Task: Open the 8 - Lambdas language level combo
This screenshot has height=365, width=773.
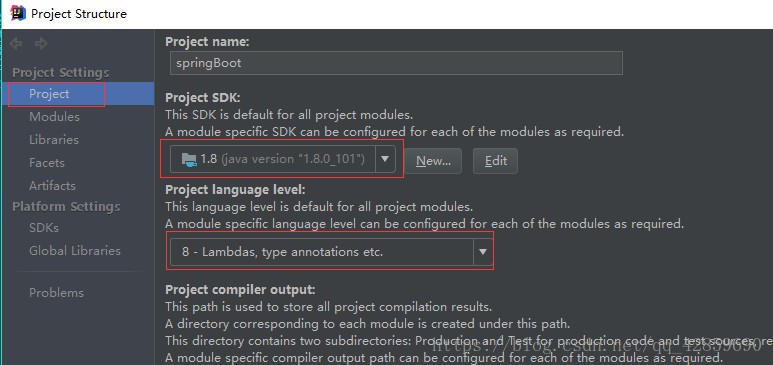Action: [331, 252]
